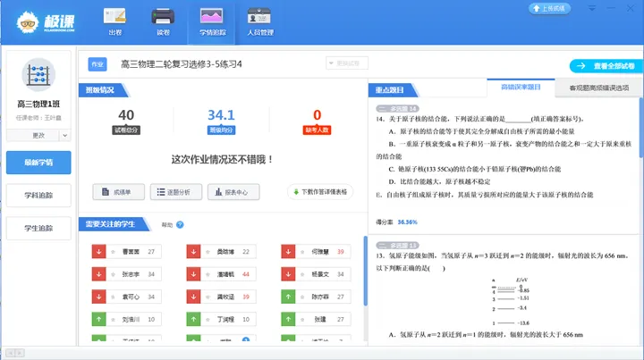Click the red down arrow for 何雅慧

288,251
